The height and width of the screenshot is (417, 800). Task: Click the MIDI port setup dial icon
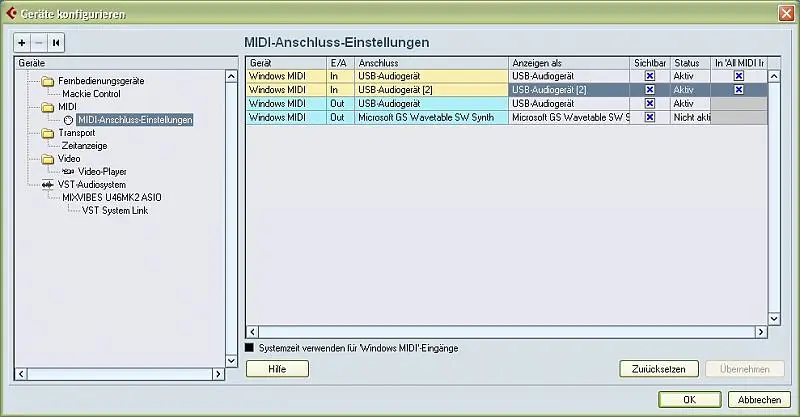(69, 120)
